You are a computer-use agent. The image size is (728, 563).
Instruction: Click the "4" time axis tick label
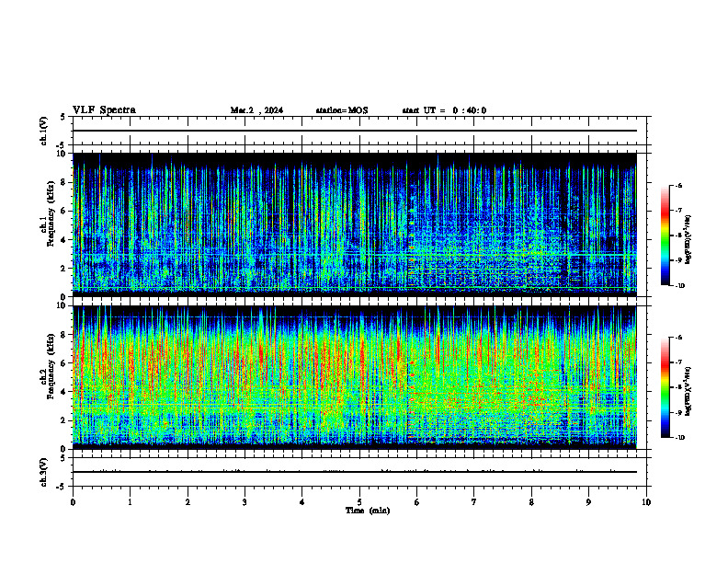302,502
